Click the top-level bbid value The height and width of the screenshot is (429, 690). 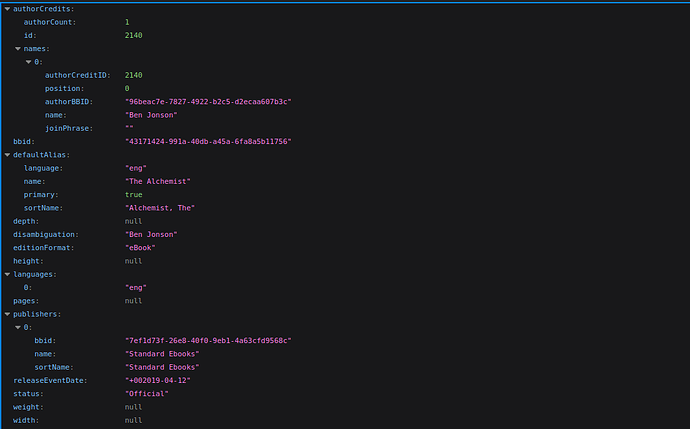point(208,142)
